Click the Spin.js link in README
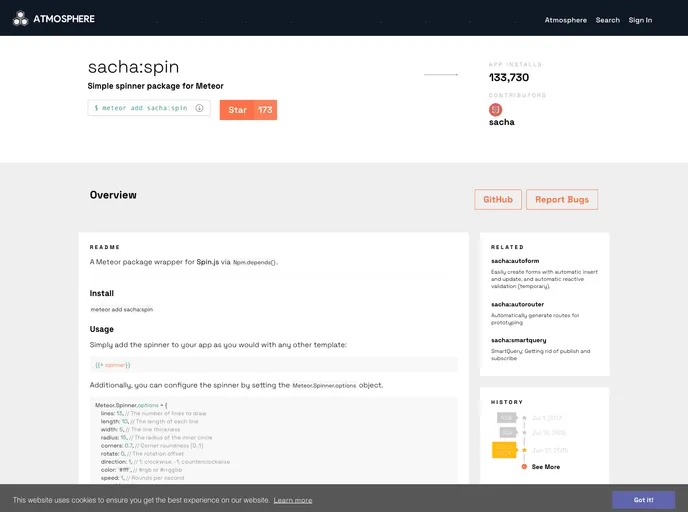 208,261
